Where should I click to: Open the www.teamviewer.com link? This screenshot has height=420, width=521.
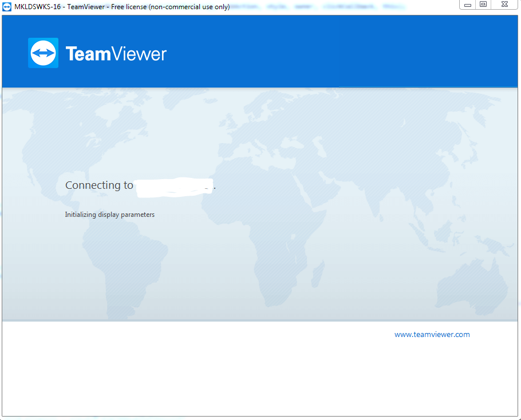click(x=432, y=334)
